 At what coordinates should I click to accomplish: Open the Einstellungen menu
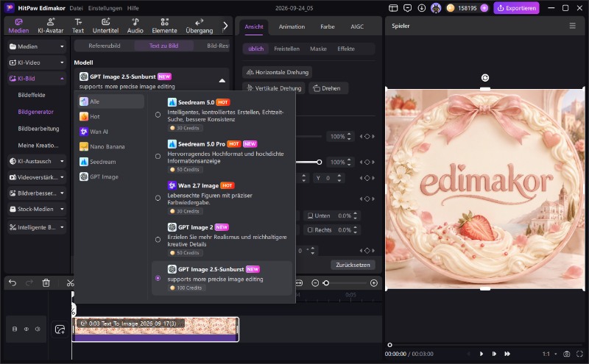pos(105,8)
